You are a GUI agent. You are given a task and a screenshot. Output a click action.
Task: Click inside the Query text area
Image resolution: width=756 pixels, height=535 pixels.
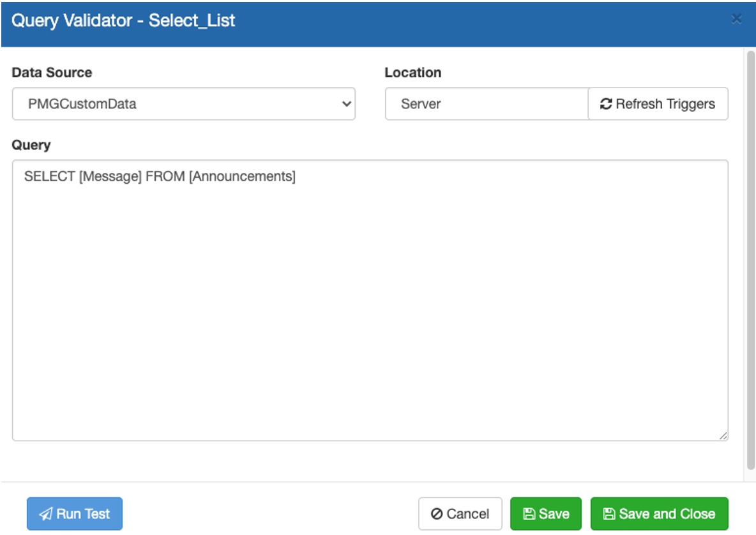pyautogui.click(x=370, y=300)
